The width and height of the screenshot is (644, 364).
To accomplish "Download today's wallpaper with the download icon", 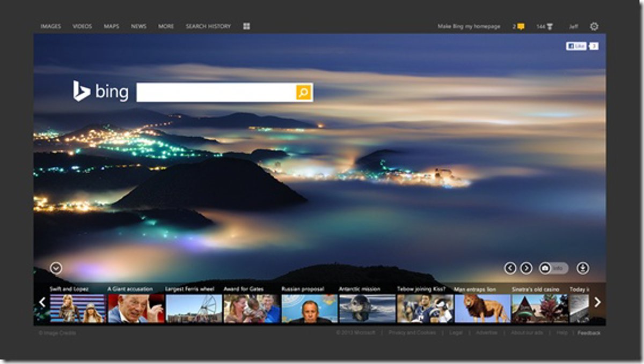I will (582, 268).
